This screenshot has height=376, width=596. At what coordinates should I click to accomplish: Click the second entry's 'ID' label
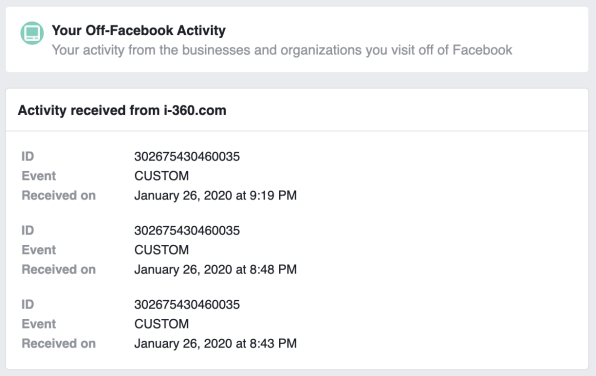(28, 230)
